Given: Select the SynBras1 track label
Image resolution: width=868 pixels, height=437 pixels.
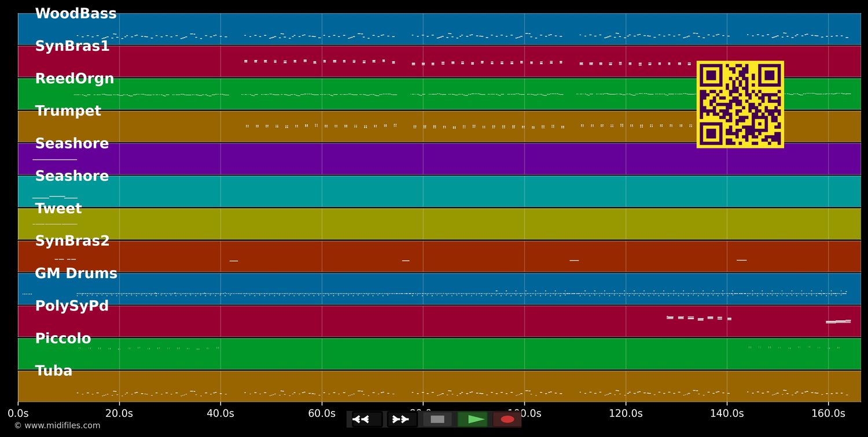Looking at the screenshot, I should pyautogui.click(x=72, y=46).
